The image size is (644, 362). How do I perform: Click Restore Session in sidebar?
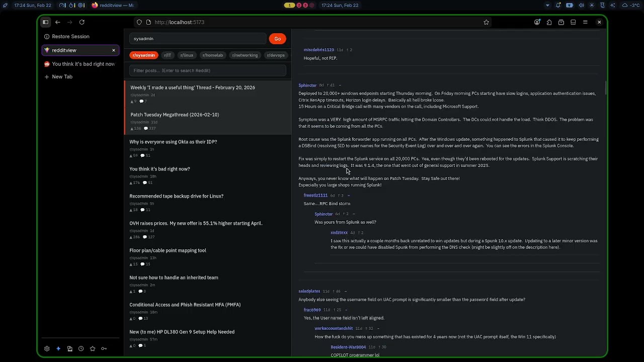click(x=70, y=36)
